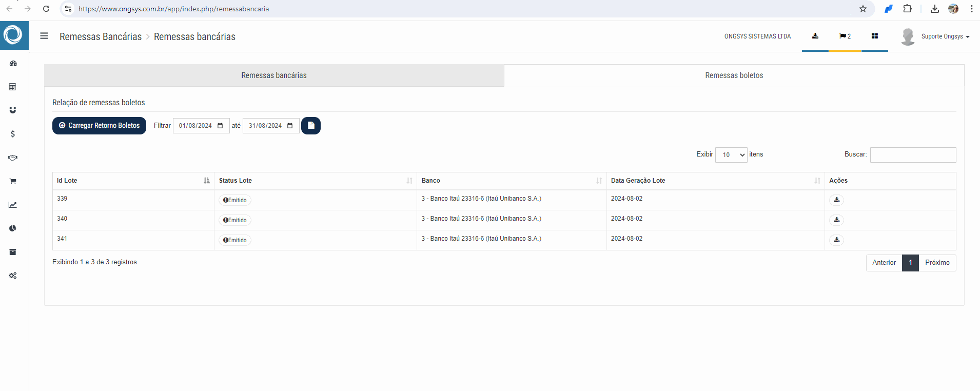Viewport: 980px width, 391px height.
Task: Download file for lote 341
Action: tap(837, 240)
